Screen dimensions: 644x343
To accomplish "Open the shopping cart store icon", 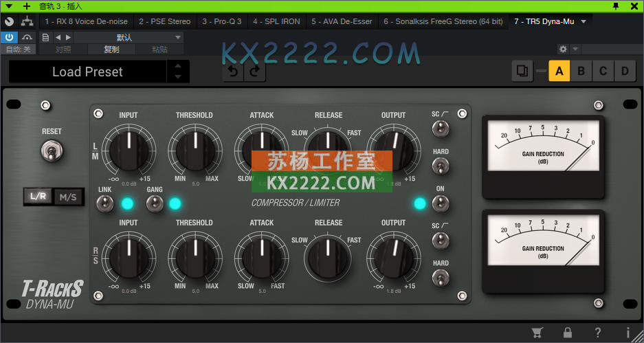I will (x=537, y=332).
